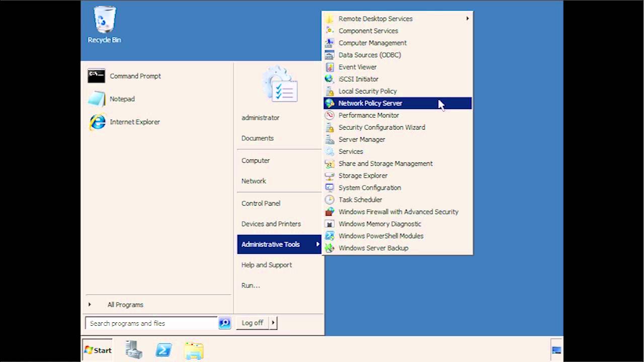Open Help and Support
Viewport: 644px width, 362px height.
(267, 265)
